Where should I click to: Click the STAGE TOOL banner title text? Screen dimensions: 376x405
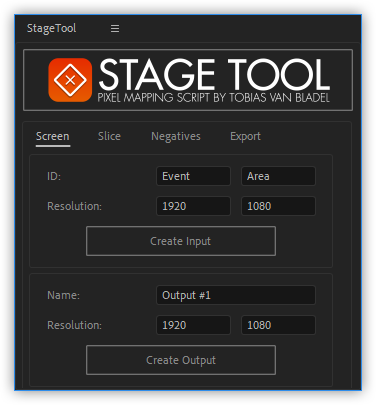point(214,75)
